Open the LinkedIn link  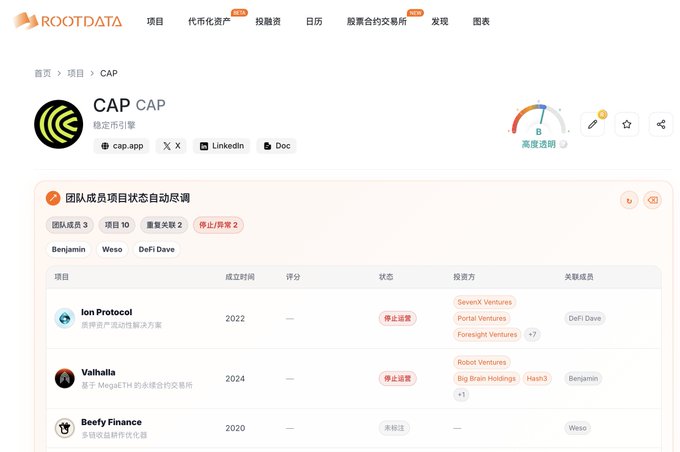pyautogui.click(x=222, y=146)
